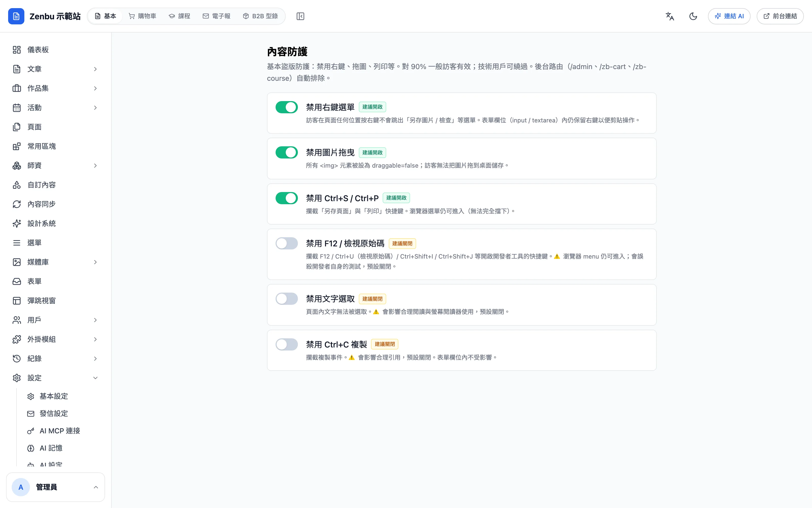Click the AI 記憶 brain icon
Viewport: 812px width, 508px height.
[x=31, y=448]
